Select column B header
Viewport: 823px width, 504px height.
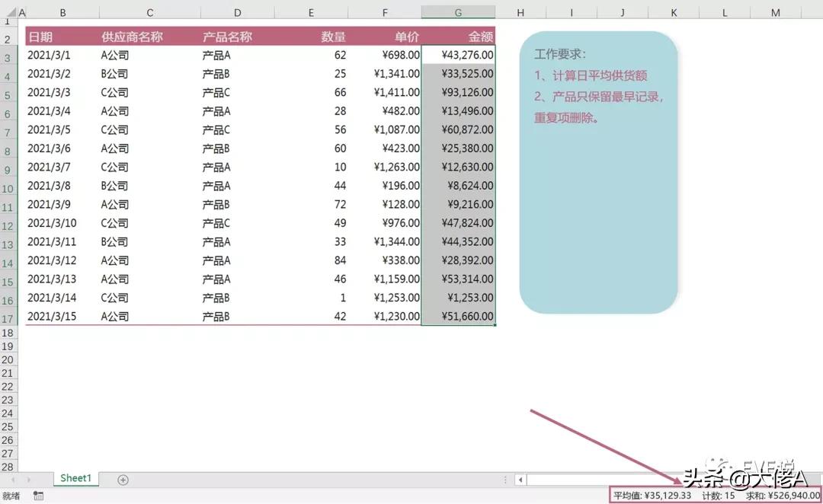62,12
